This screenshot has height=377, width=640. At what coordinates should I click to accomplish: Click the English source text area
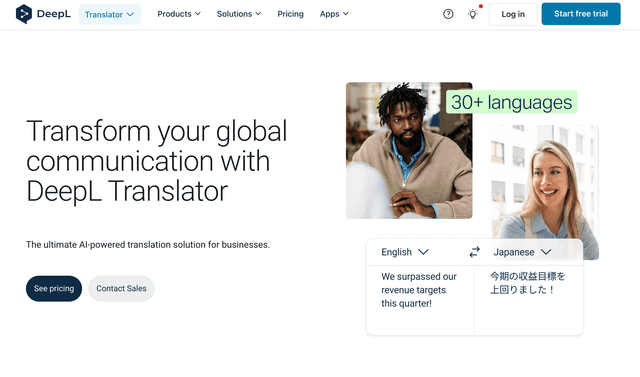(420, 300)
